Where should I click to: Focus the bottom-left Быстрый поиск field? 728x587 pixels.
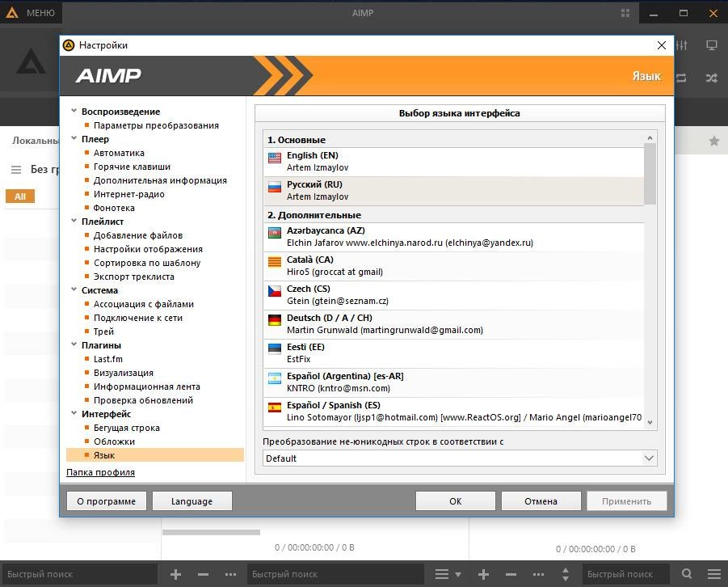(80, 574)
